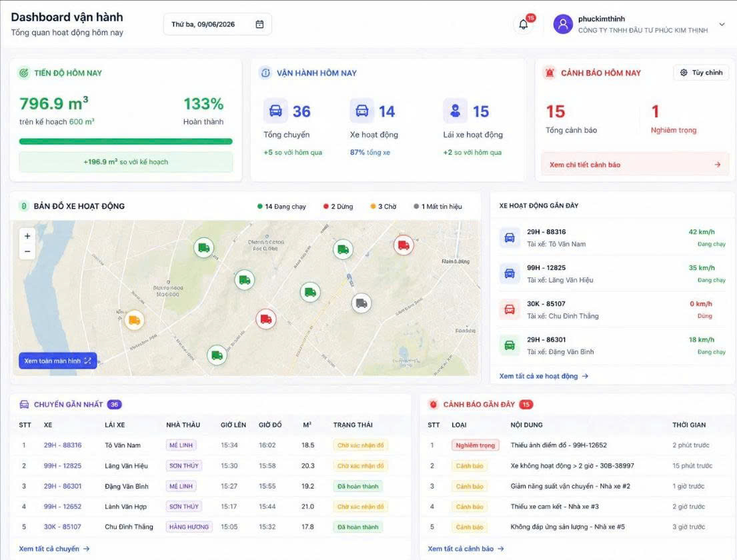Expand the phuckimthinh account dropdown chevron
This screenshot has height=560, width=737.
pyautogui.click(x=722, y=25)
